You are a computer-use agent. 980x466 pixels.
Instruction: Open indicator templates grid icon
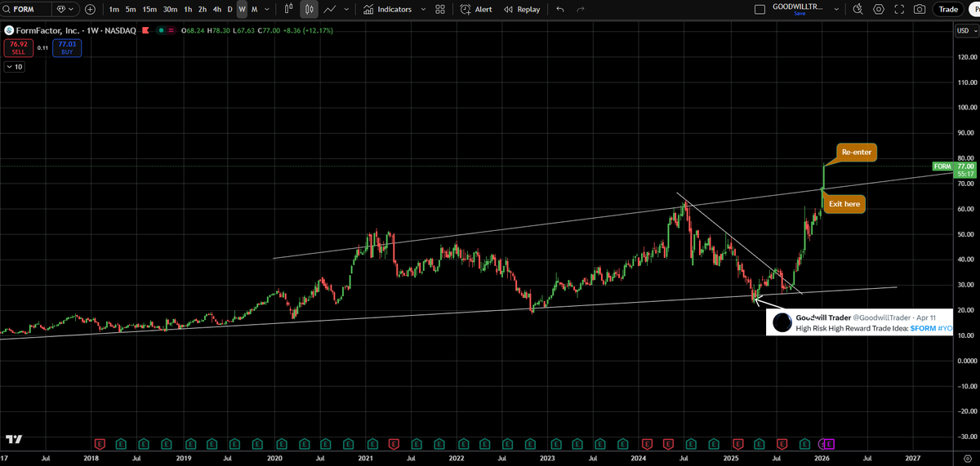pyautogui.click(x=440, y=10)
